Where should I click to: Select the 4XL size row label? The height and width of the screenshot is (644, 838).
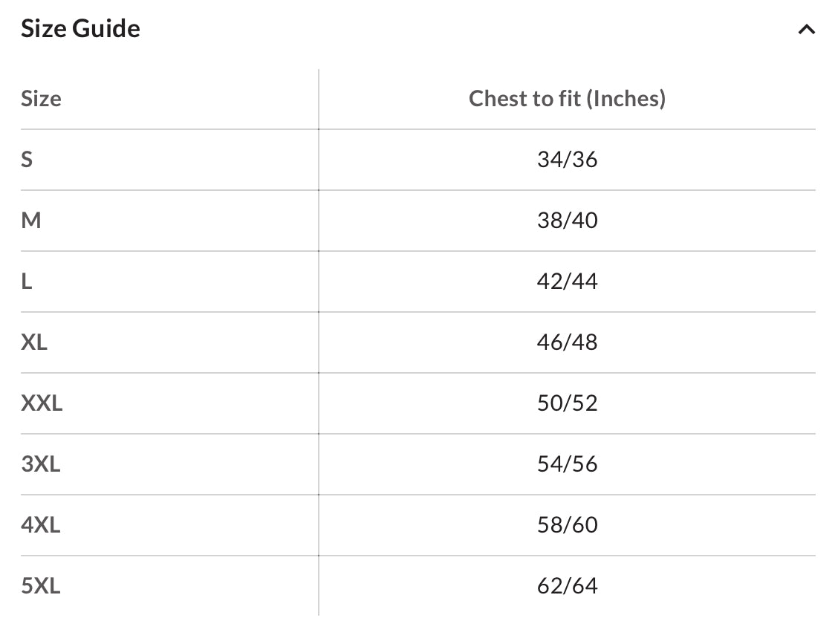tap(41, 525)
